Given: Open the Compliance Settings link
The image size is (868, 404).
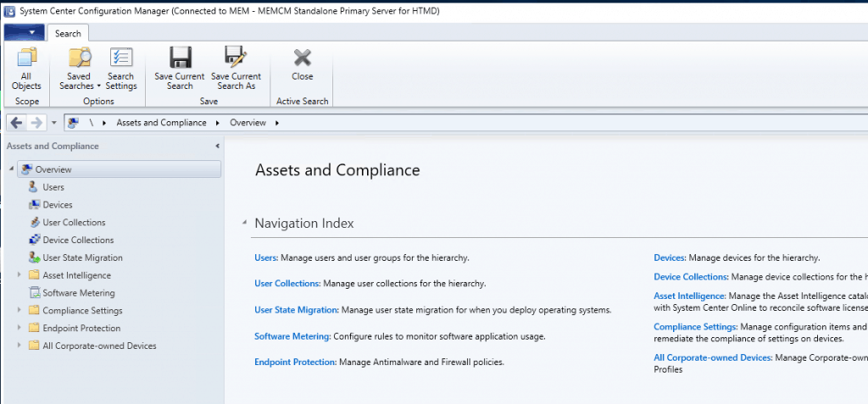Looking at the screenshot, I should coord(695,327).
